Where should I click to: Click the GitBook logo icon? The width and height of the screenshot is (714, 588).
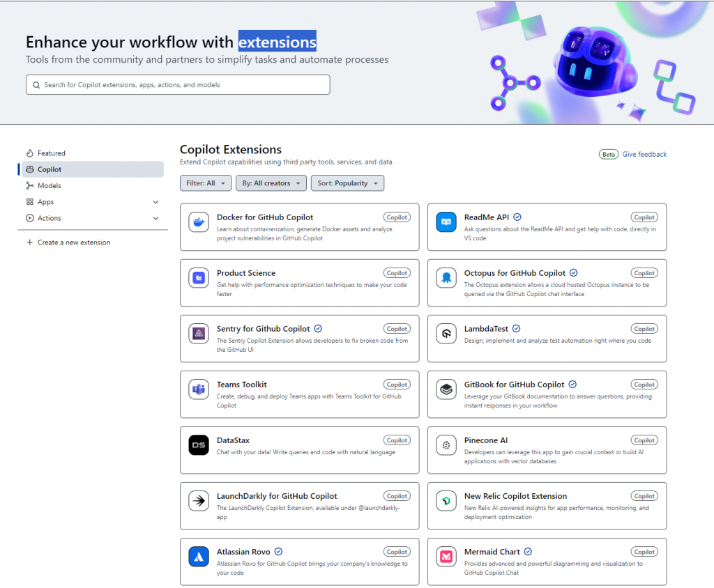(446, 389)
